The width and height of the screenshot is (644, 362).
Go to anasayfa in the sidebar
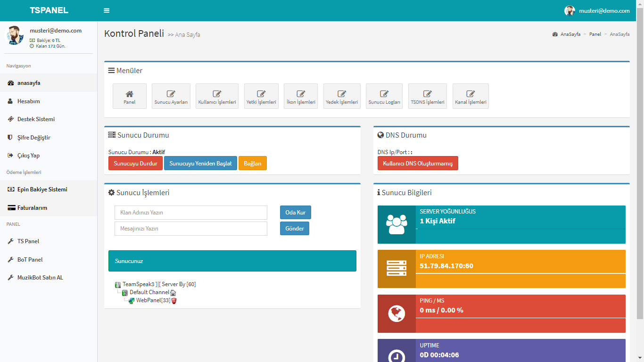[x=49, y=82]
